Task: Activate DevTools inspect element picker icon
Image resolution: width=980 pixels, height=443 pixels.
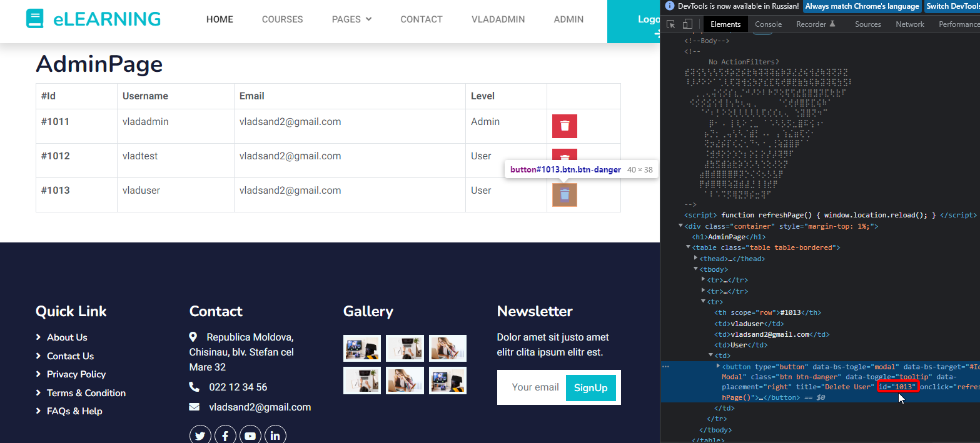Action: tap(671, 24)
